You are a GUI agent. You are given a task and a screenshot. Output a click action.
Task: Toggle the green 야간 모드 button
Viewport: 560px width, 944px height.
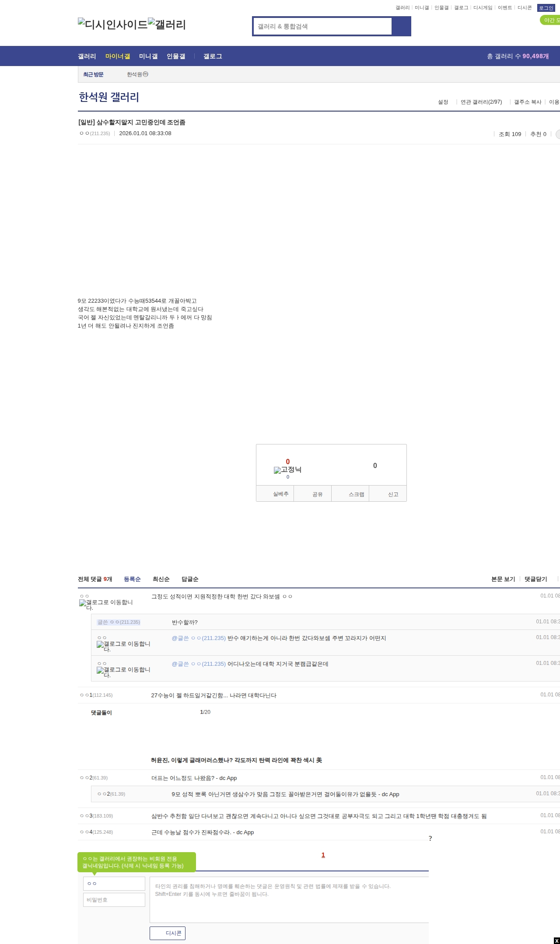pos(550,20)
